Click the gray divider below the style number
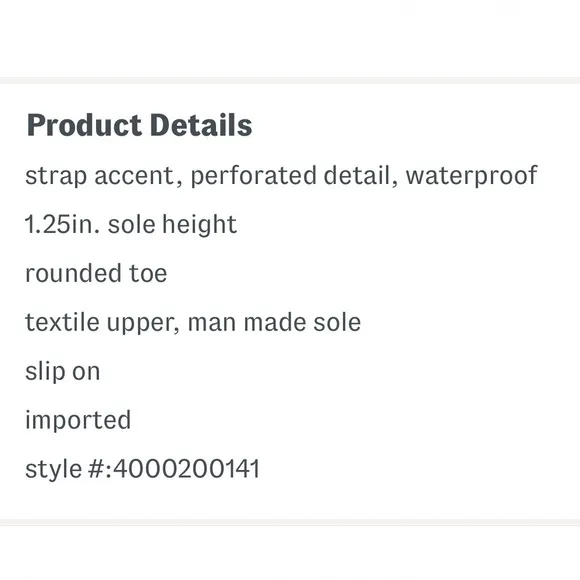 point(290,522)
